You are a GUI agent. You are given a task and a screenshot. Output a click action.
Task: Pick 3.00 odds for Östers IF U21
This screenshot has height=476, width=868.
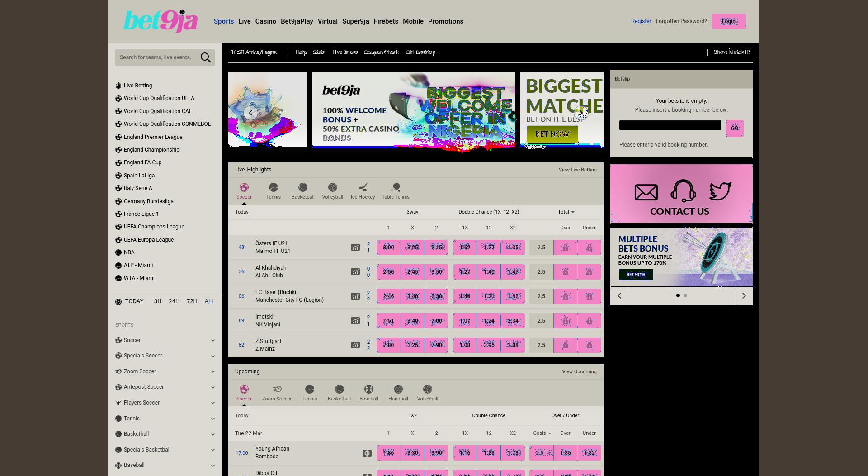(388, 248)
